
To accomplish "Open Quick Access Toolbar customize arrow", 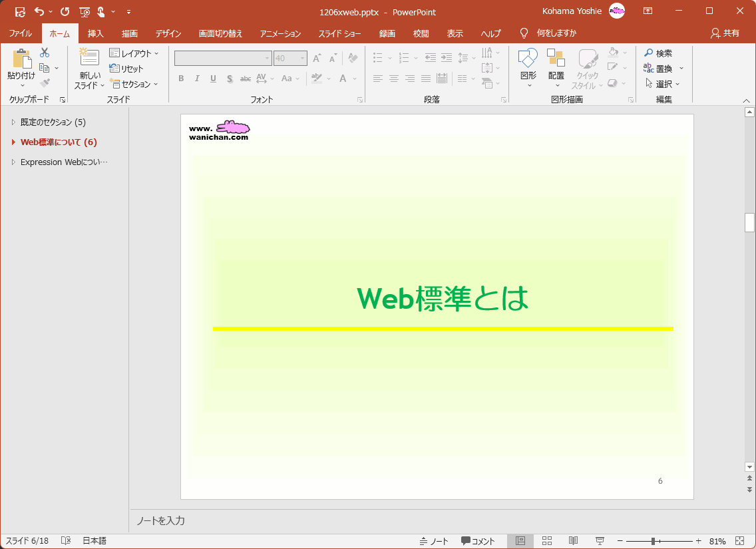I will click(x=128, y=11).
